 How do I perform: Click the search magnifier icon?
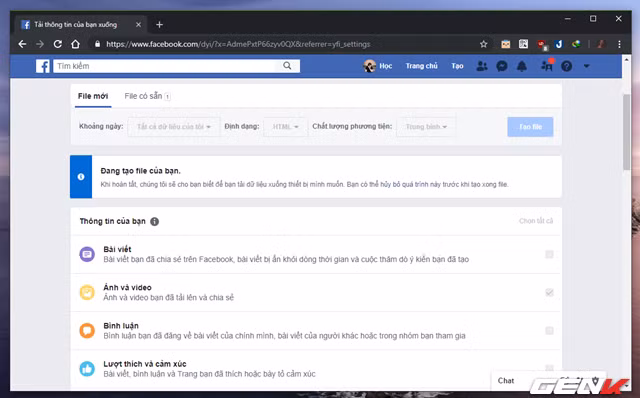coord(287,66)
